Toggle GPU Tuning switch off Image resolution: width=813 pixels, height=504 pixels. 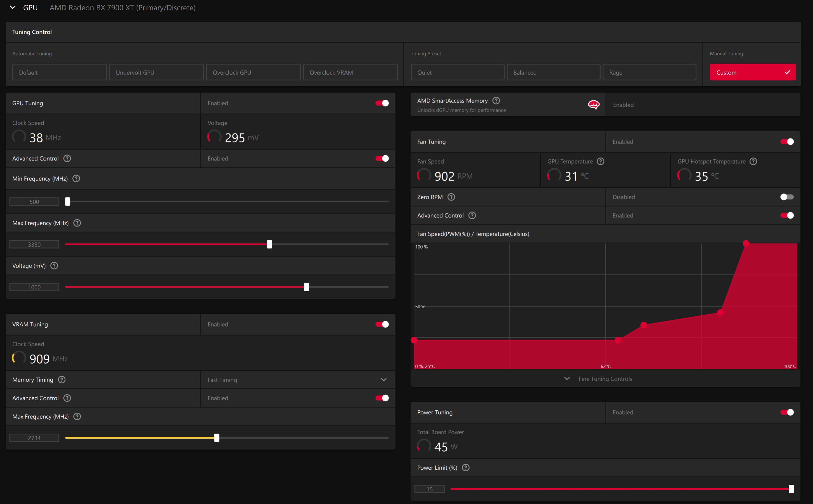point(382,103)
